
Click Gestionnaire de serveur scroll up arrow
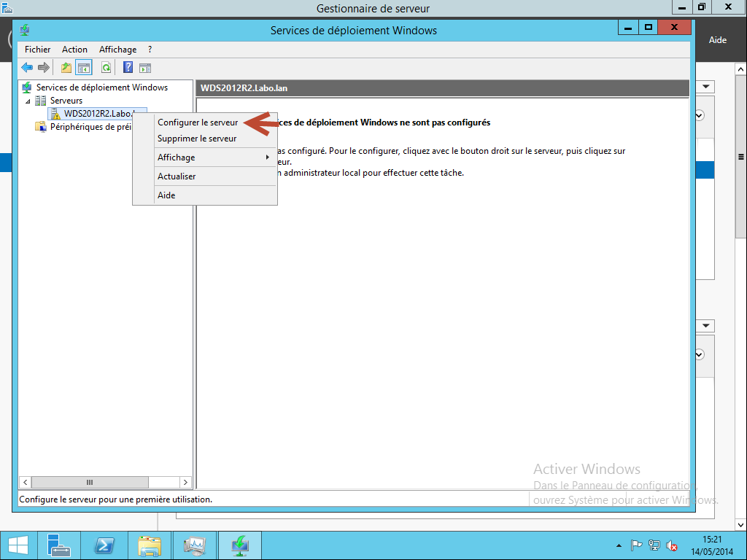tap(741, 69)
